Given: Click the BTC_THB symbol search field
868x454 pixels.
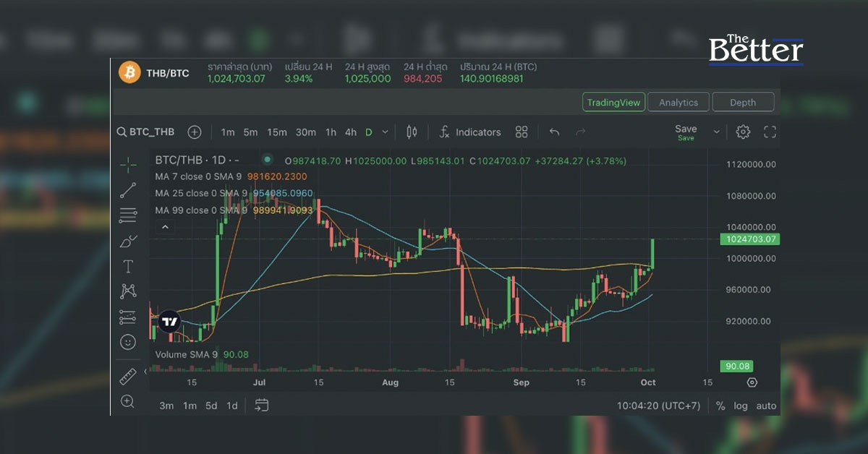Looking at the screenshot, I should (146, 132).
